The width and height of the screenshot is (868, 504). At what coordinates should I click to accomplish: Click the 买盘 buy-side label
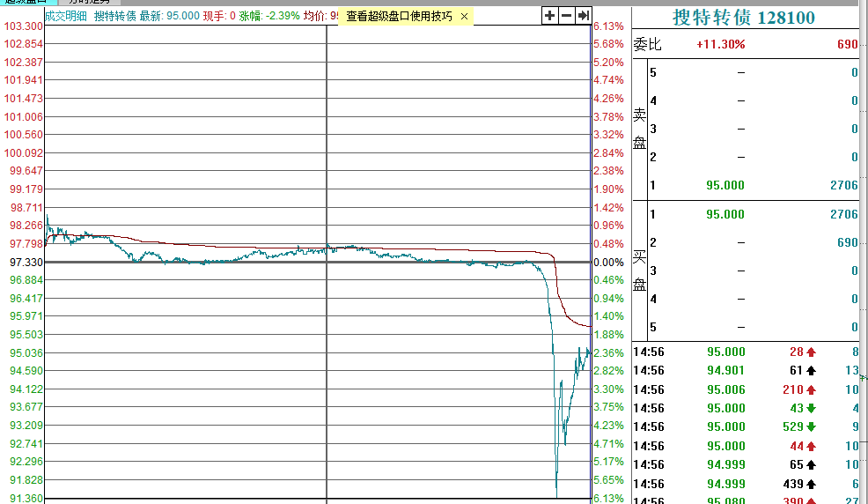coord(639,271)
